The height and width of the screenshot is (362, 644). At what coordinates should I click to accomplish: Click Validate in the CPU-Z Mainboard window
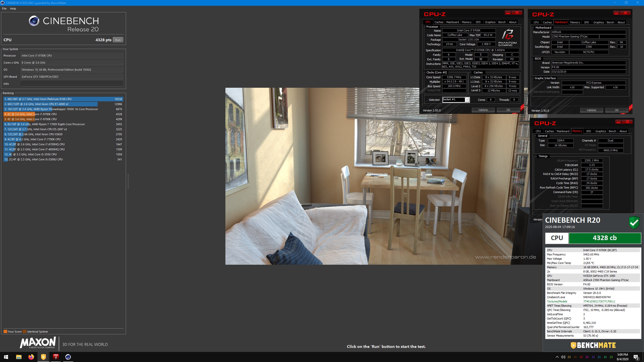591,110
